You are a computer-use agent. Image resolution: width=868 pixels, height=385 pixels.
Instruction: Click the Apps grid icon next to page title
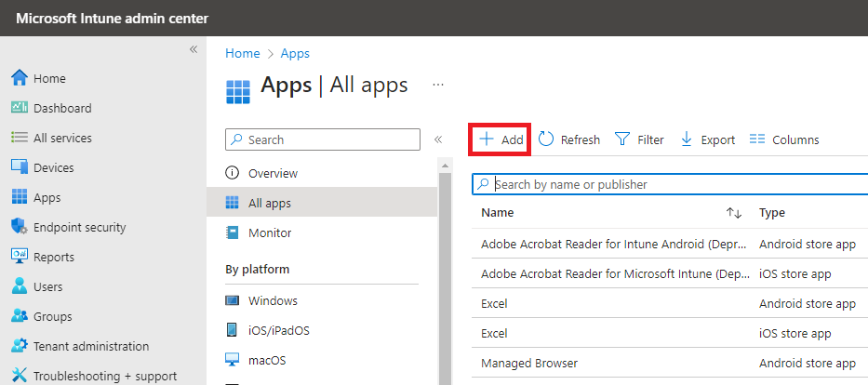point(238,91)
